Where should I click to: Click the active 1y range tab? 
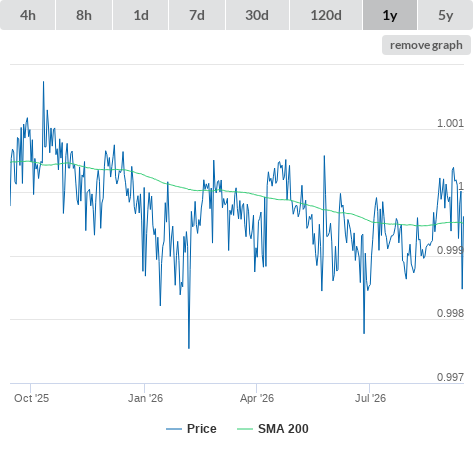point(390,15)
